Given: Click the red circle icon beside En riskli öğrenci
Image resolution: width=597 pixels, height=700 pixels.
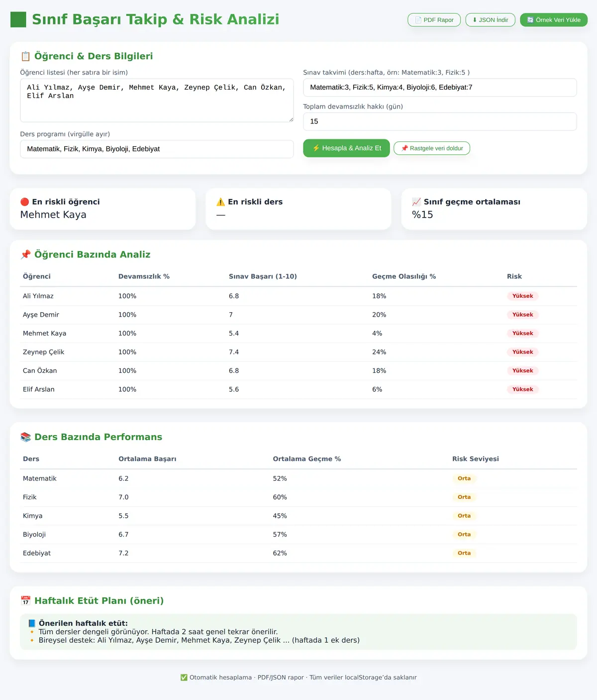Looking at the screenshot, I should (24, 202).
